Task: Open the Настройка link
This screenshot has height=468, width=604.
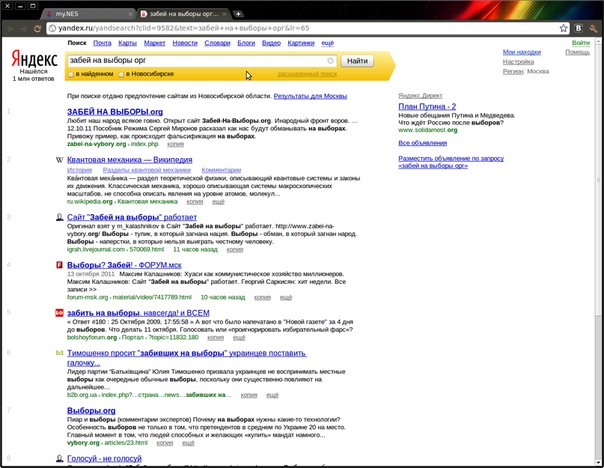Action: [x=518, y=62]
